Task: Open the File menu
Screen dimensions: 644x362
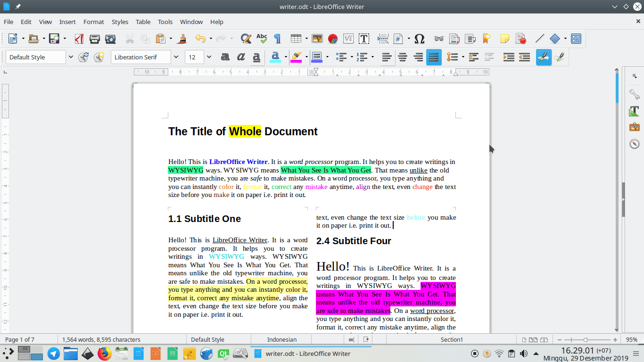Action: tap(8, 22)
